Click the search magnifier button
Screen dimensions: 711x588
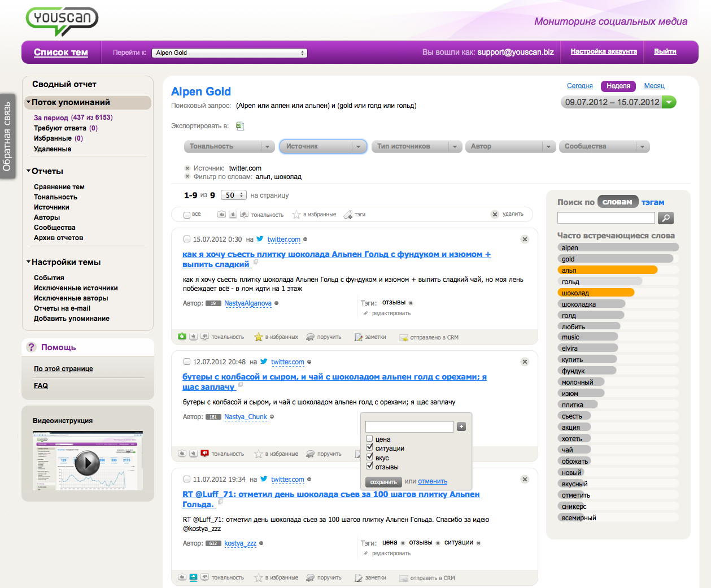(666, 218)
